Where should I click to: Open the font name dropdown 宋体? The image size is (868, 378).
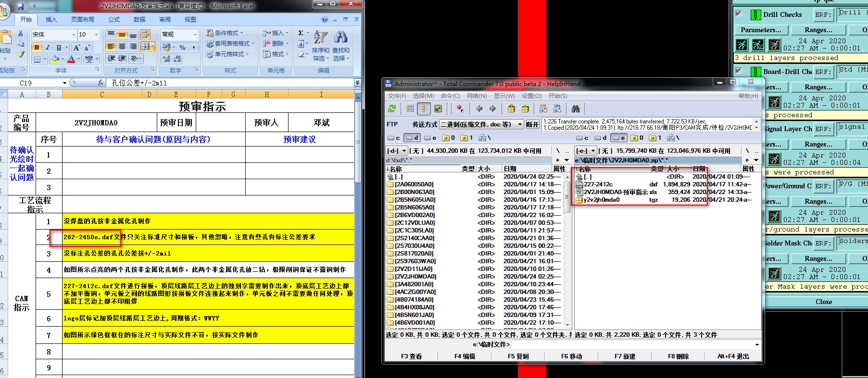(x=74, y=35)
